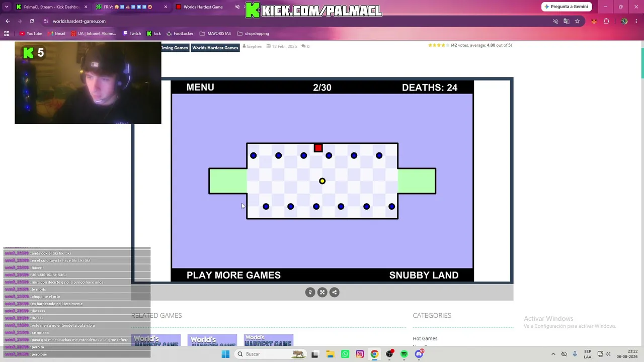
Task: Open the tab search dropdown arrow
Action: pyautogui.click(x=7, y=7)
